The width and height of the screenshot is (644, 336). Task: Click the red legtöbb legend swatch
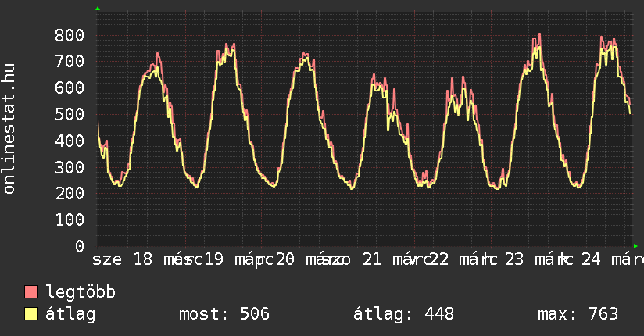click(x=31, y=292)
